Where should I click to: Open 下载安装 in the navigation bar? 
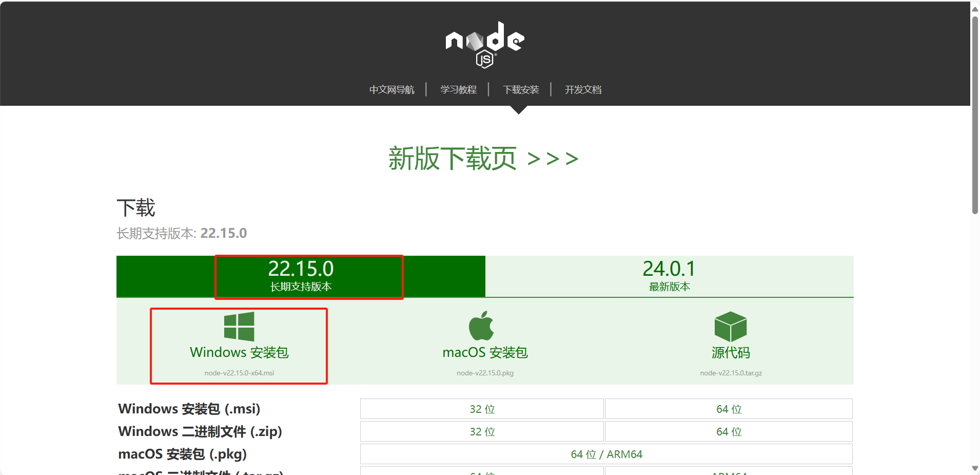pyautogui.click(x=521, y=90)
